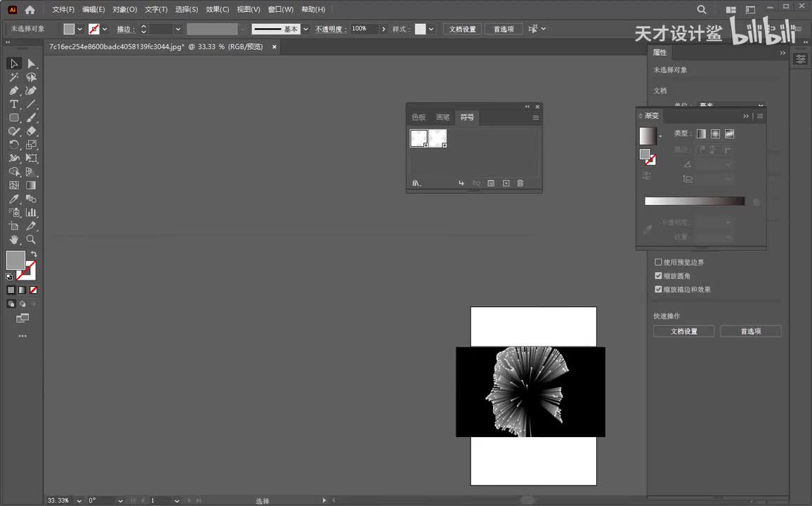
Task: Select the Curvature tool
Action: coord(31,91)
